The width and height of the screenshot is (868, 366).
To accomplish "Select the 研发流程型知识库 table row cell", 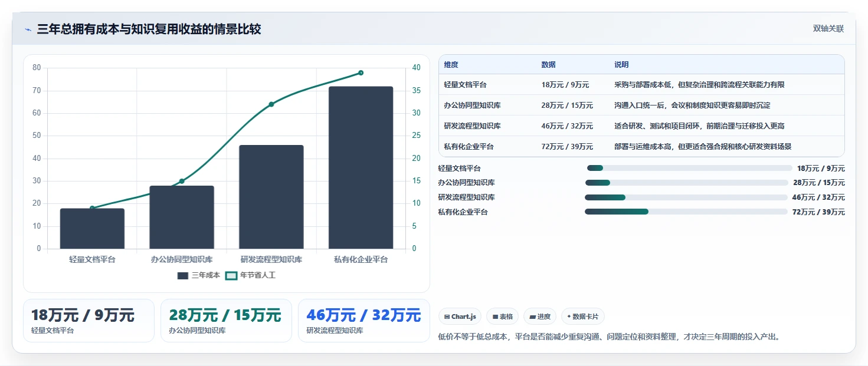I will pyautogui.click(x=473, y=126).
